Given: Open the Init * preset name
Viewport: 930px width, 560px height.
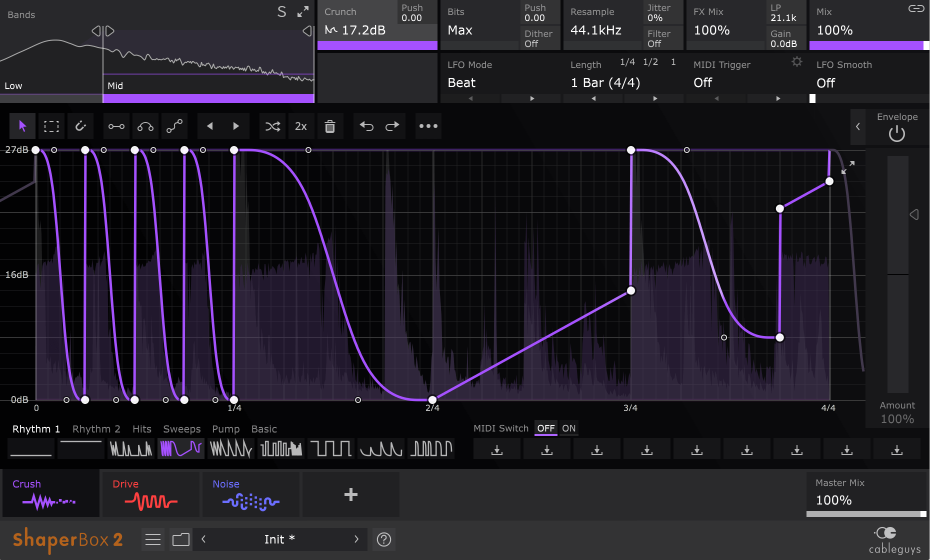Looking at the screenshot, I should coord(279,539).
